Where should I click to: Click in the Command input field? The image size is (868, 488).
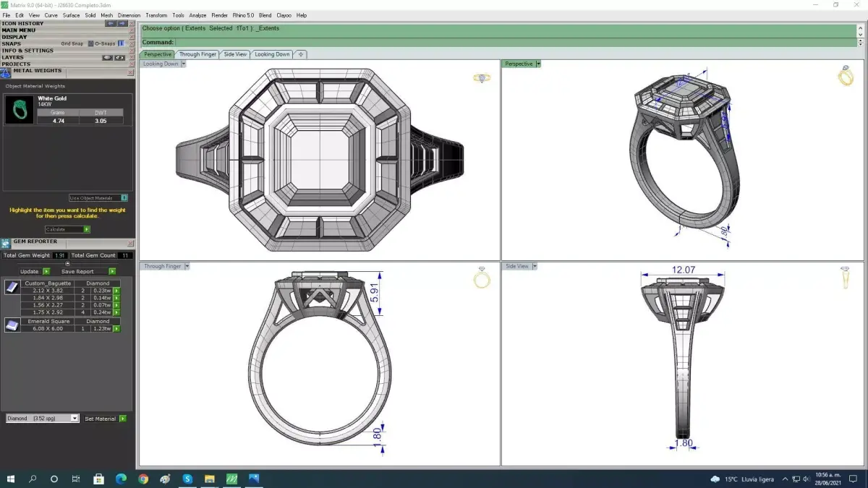point(514,43)
